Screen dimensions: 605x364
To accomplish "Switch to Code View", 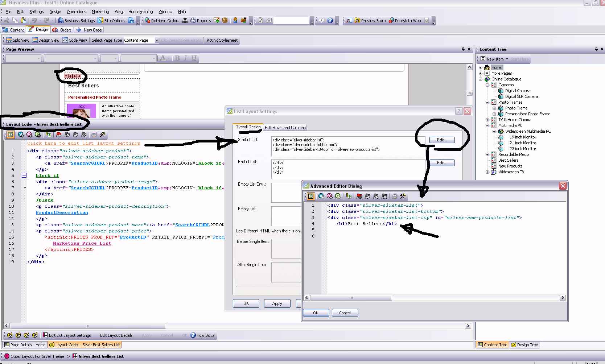I will click(x=74, y=40).
